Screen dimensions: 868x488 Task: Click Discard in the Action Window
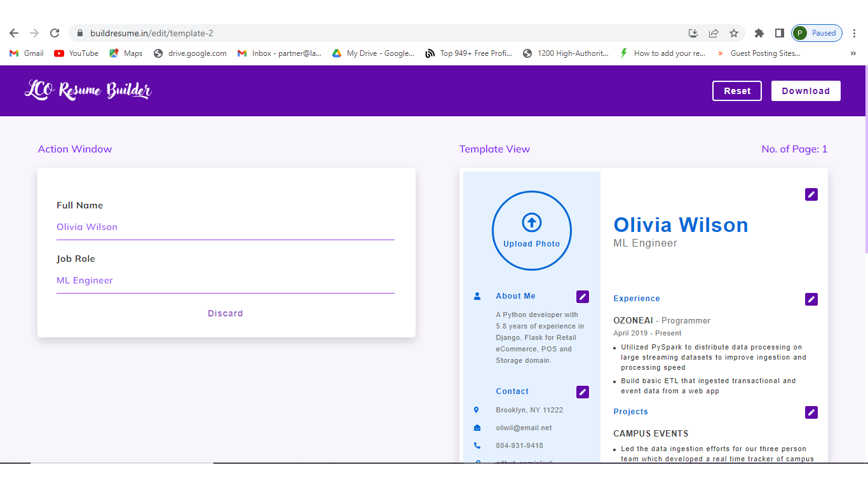tap(225, 313)
